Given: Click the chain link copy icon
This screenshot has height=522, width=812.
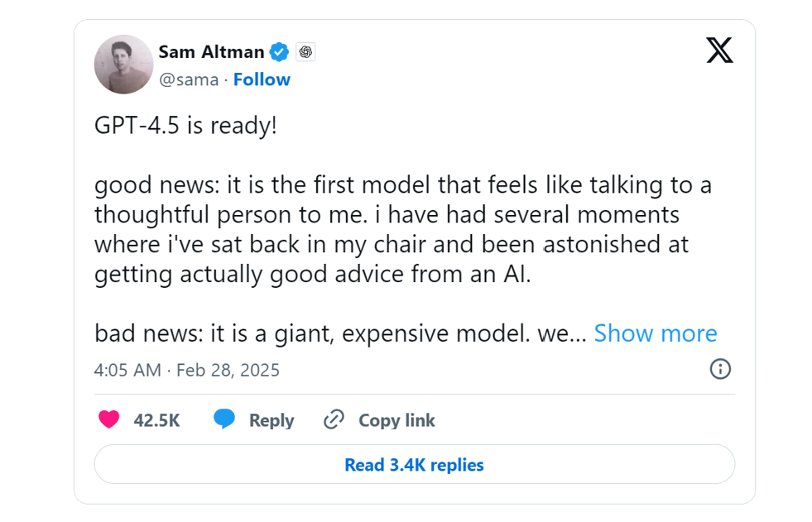Looking at the screenshot, I should 334,419.
